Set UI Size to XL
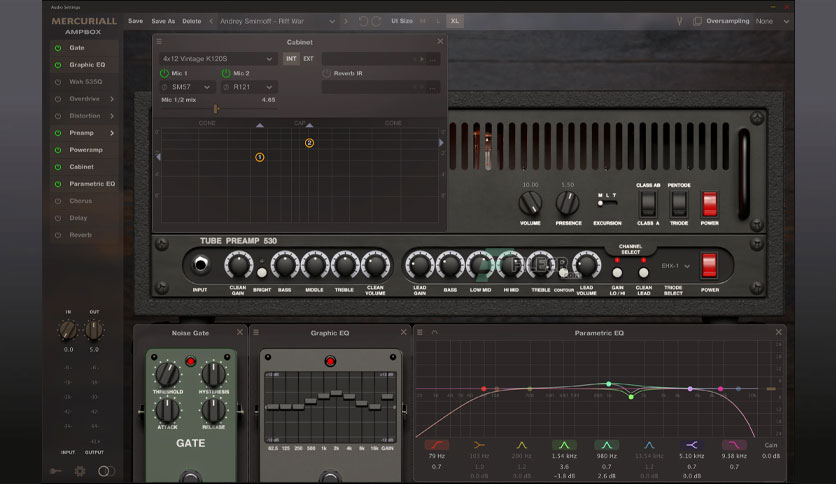836x484 pixels. coord(455,21)
